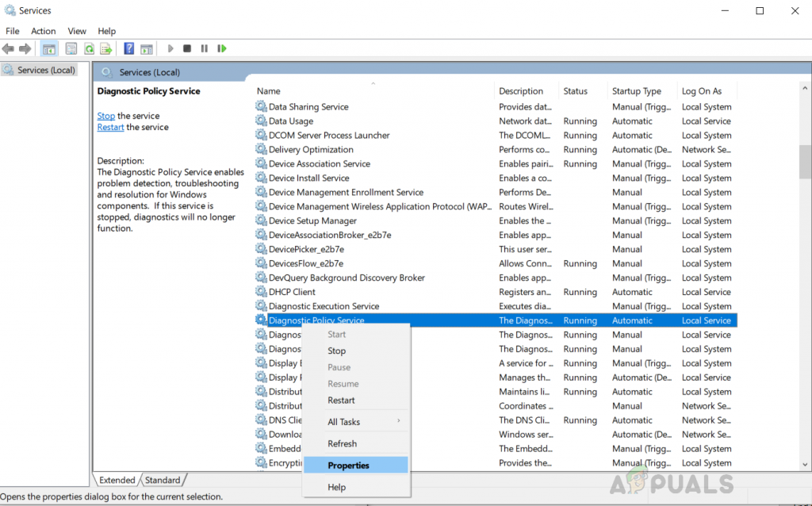Switch to the Standard tab

click(x=163, y=480)
